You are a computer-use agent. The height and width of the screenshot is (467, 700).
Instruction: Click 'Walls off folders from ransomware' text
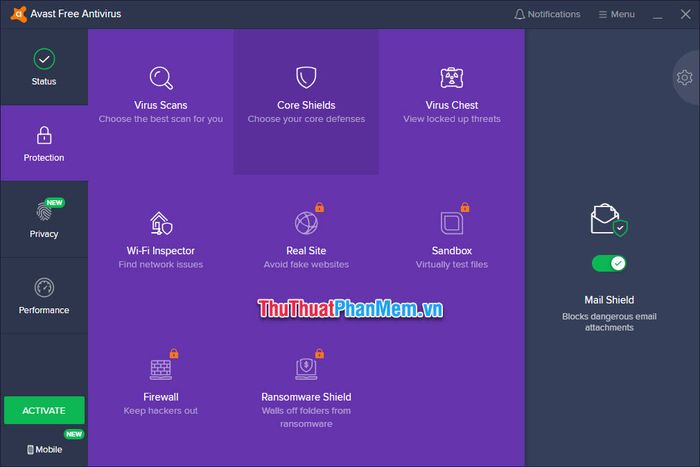(x=306, y=417)
